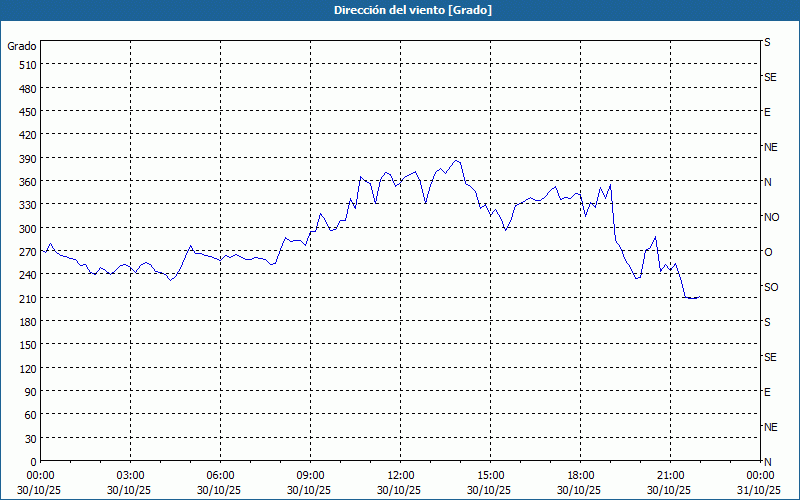
Task: Select the "270" degree axis label
Action: tap(29, 252)
